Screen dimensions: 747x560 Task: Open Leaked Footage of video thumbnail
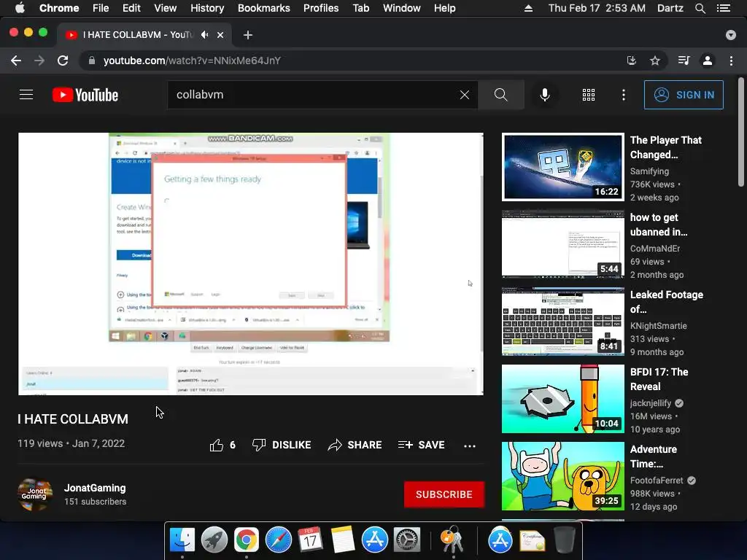(x=562, y=322)
